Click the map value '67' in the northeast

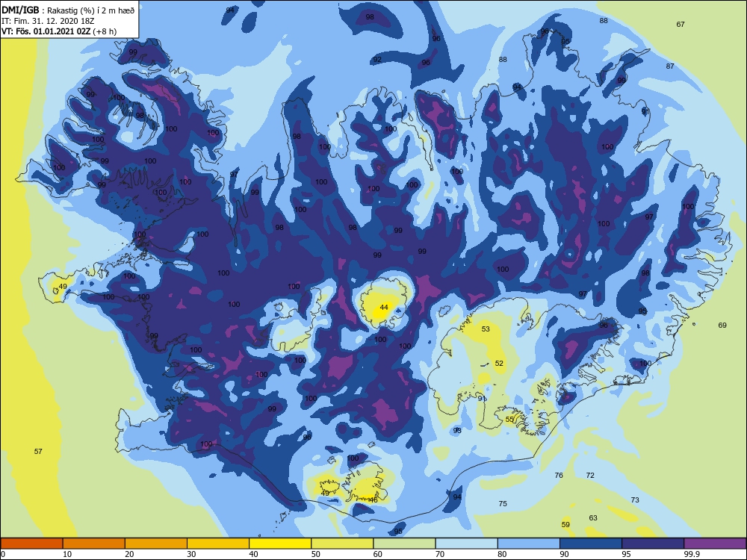pos(681,25)
